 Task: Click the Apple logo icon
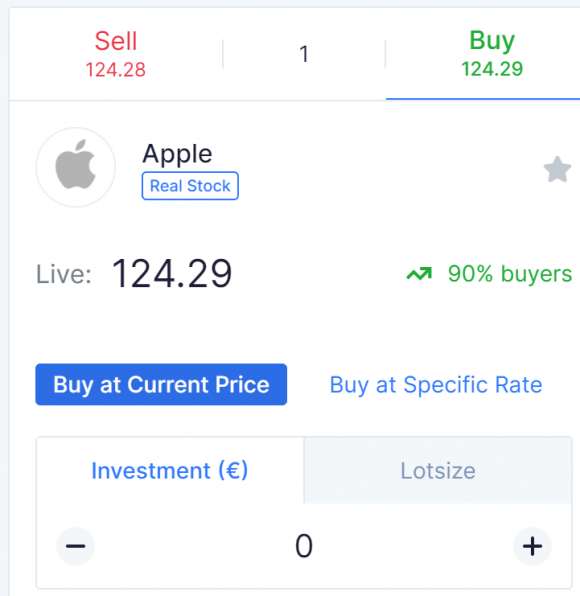[76, 167]
